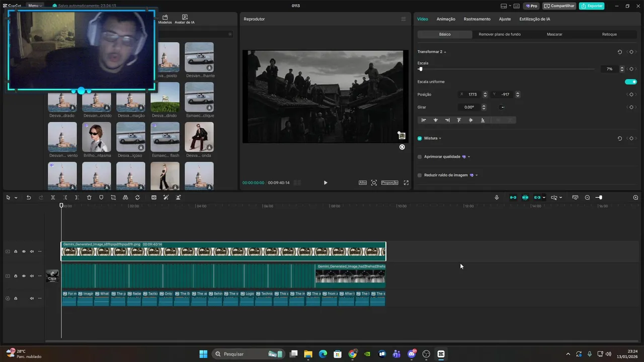Click the crop icon in timeline toolbar

[113, 198]
